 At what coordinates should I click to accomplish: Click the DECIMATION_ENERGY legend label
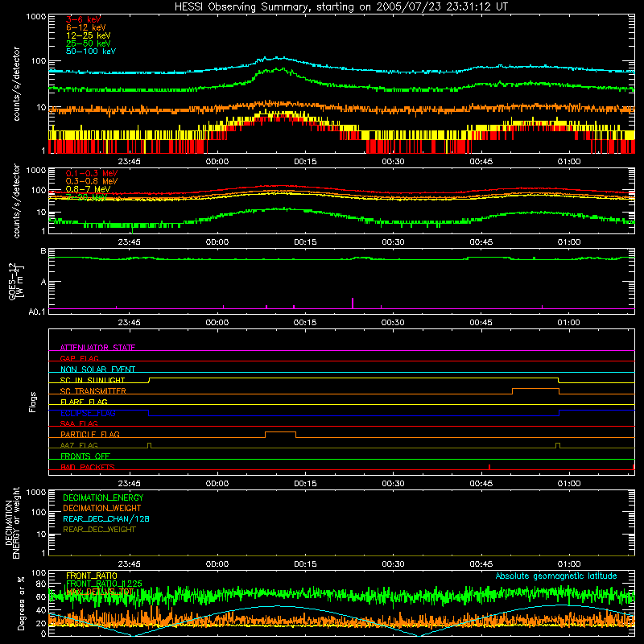point(103,497)
